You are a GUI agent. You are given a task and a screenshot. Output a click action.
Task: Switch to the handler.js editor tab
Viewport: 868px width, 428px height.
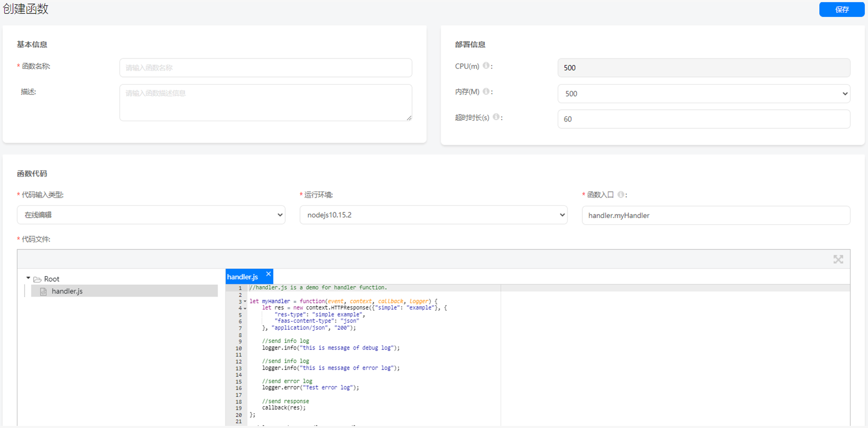pyautogui.click(x=242, y=277)
